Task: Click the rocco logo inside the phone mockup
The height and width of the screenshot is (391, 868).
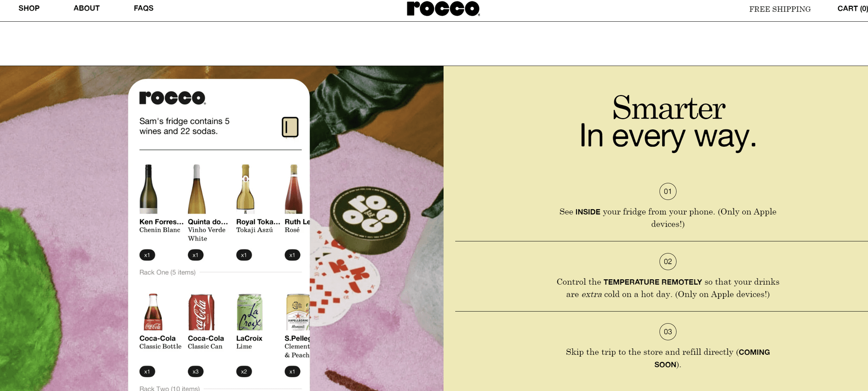Action: pos(173,98)
